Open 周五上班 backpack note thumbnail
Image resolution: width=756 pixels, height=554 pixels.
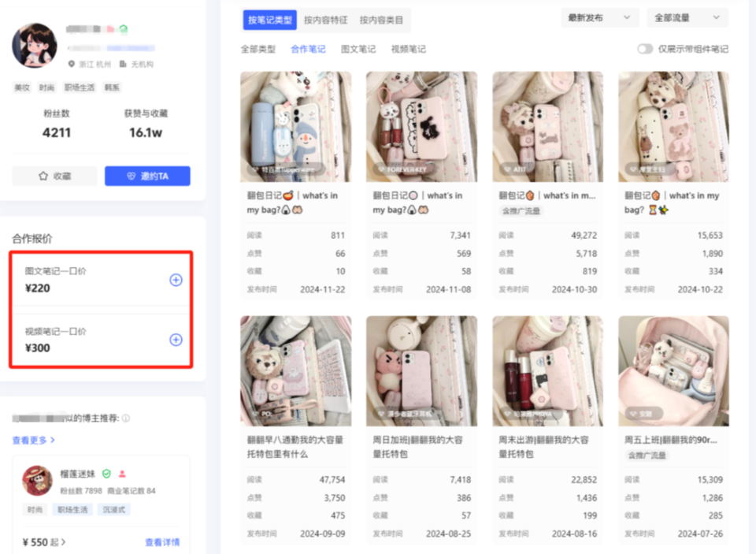tap(673, 371)
